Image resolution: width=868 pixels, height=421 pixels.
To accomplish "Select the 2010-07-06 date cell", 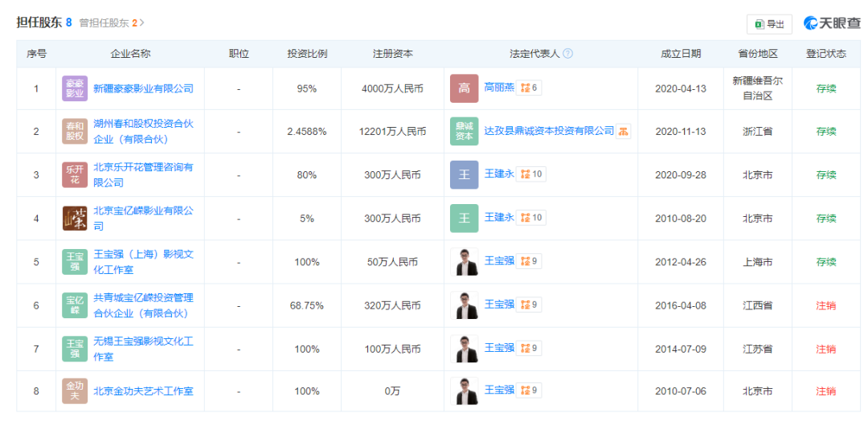I will (x=681, y=391).
